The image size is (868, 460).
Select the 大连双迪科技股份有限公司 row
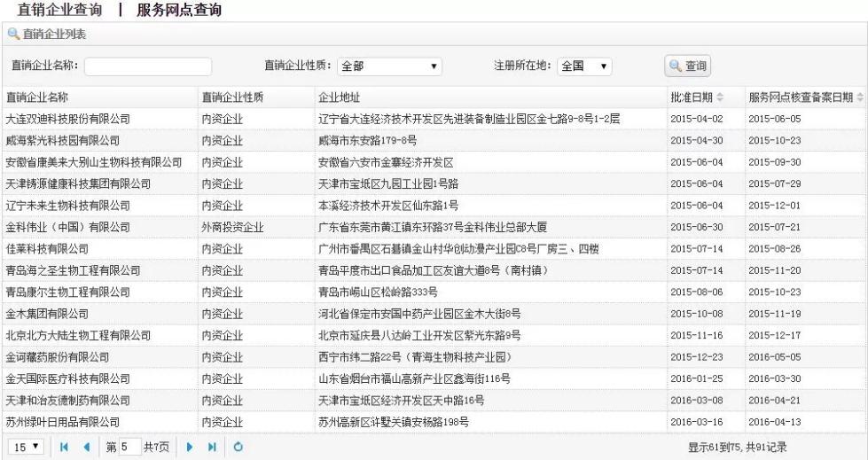coord(68,118)
